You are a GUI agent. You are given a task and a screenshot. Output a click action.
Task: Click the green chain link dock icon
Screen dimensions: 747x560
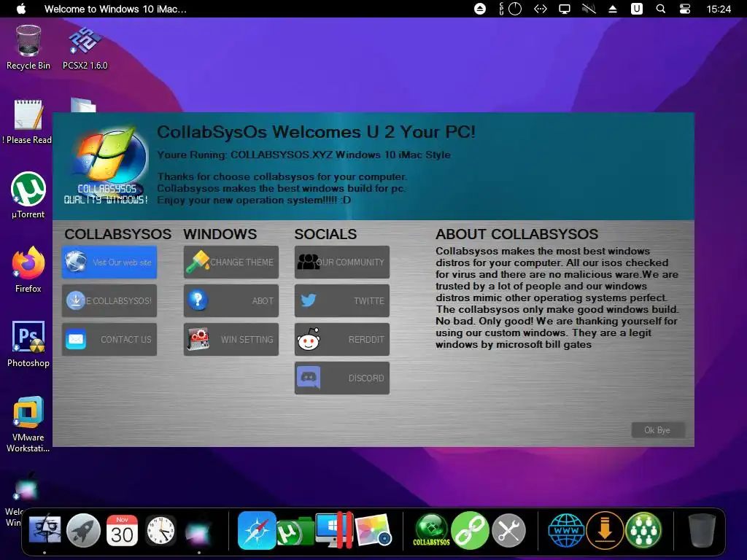471,530
